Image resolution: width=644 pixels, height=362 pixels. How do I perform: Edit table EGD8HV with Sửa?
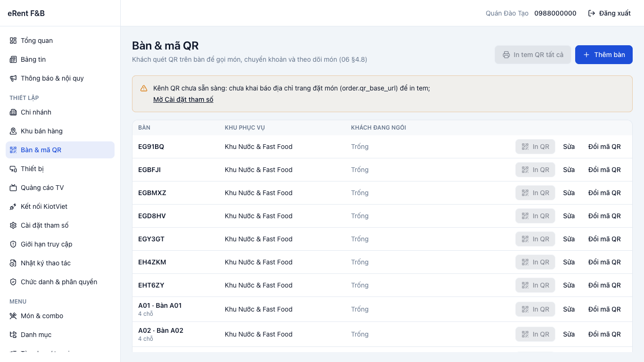(569, 216)
